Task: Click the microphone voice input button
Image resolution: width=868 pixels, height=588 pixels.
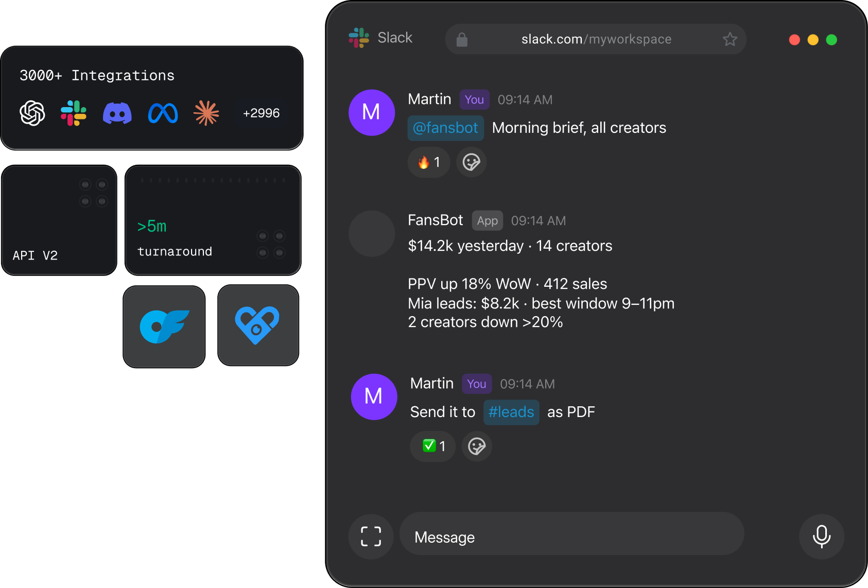Action: click(x=822, y=537)
